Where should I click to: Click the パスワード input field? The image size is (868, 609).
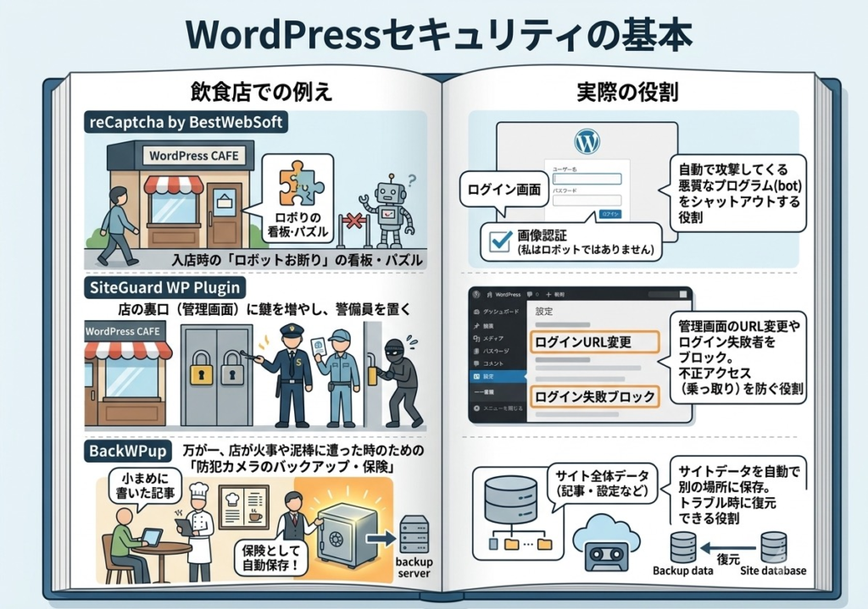coord(587,200)
